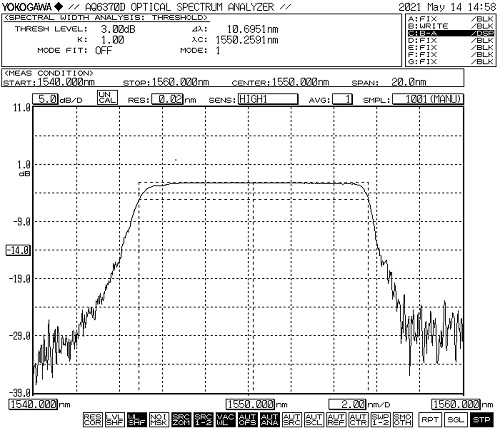Click the SMO OTH smoothing icon
Image resolution: width=500 pixels, height=428 pixels.
point(402,419)
